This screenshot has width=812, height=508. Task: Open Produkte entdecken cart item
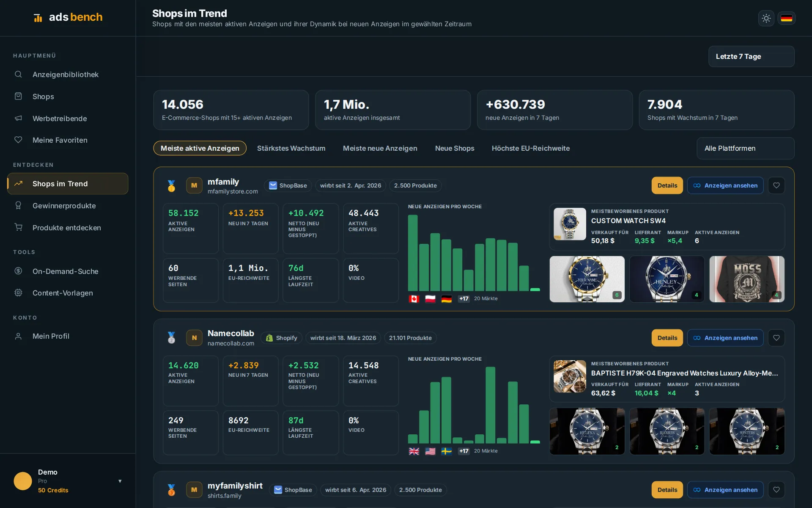68,228
